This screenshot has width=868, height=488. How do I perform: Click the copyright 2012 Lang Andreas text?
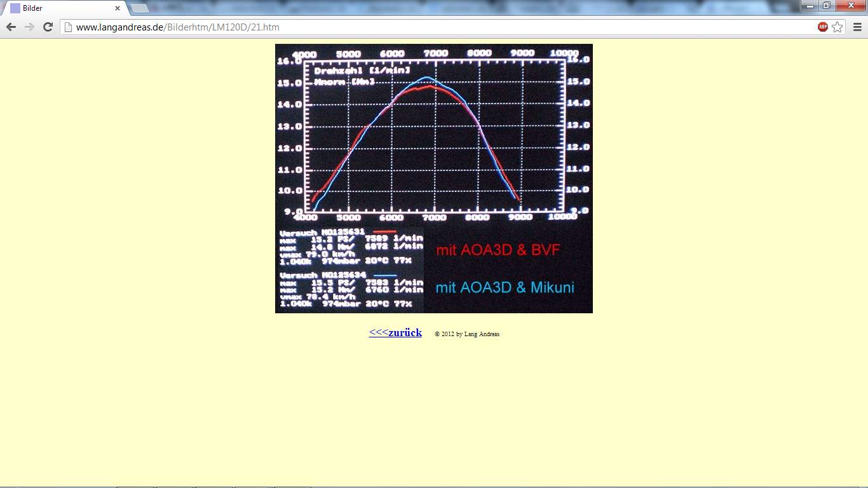467,334
